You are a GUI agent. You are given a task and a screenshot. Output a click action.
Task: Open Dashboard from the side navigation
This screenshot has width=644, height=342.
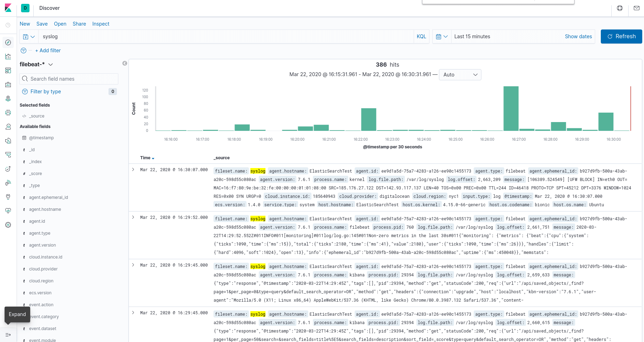point(8,71)
